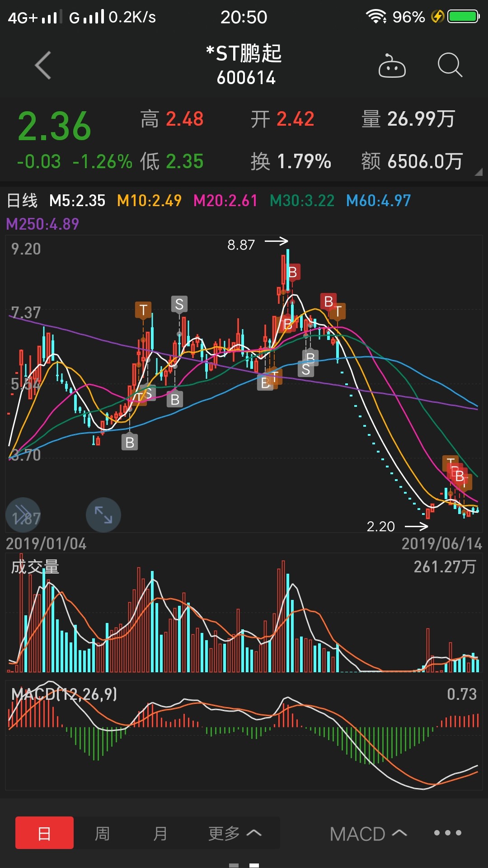Expand quote details corner triangle
488x868 pixels.
click(479, 172)
